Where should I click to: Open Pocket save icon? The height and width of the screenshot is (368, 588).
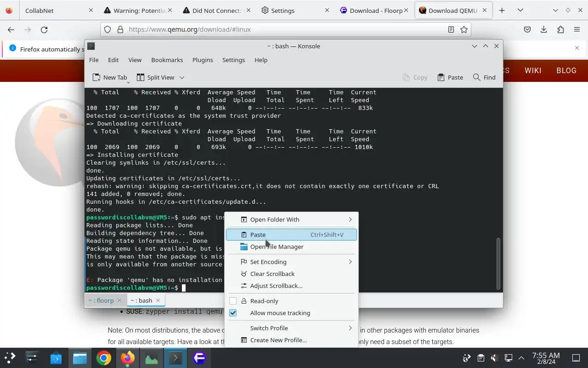tap(527, 29)
